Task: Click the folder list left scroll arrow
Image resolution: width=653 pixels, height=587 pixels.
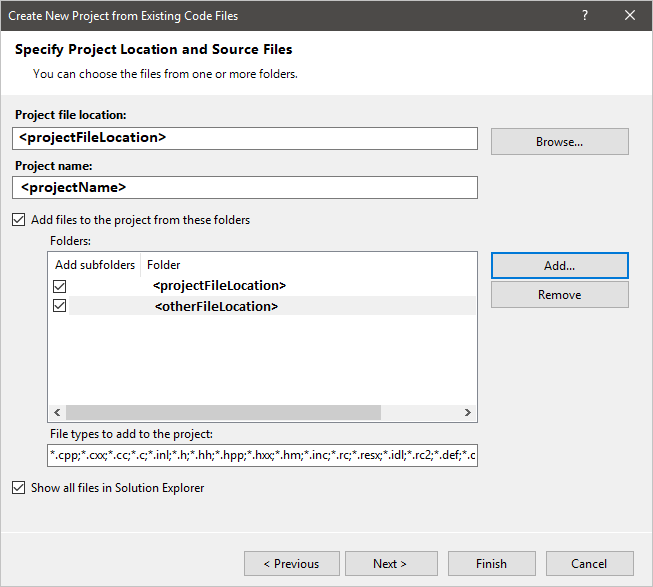Action: pos(57,413)
